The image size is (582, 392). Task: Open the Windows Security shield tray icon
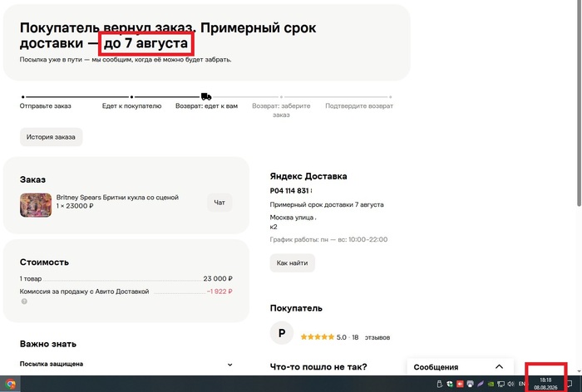[450, 384]
